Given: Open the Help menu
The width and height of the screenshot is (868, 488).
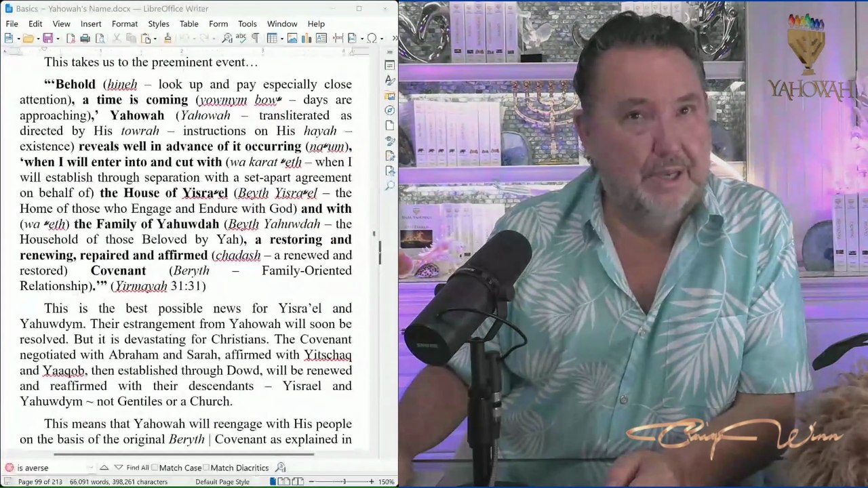Looking at the screenshot, I should click(316, 24).
